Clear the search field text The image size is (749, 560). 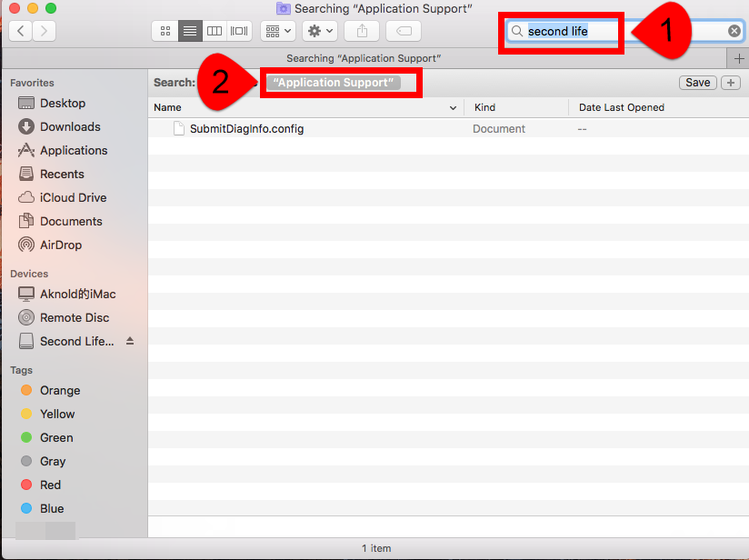click(x=734, y=31)
